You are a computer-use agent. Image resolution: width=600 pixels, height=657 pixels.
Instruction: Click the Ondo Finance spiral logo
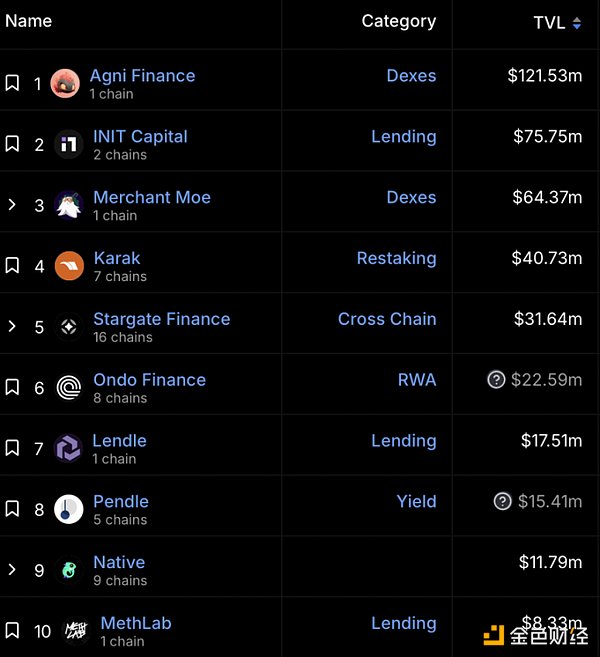[x=69, y=388]
